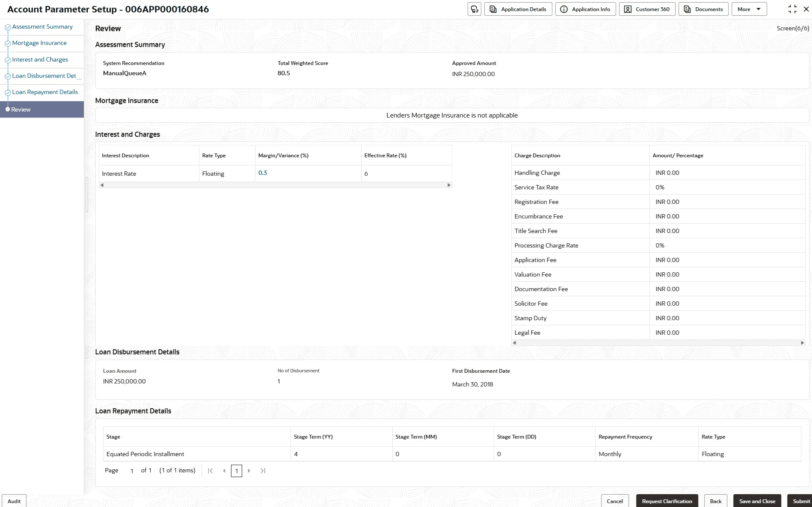Screen dimensions: 812x507
Task: Select the Stamp Duty row
Action: pyautogui.click(x=658, y=318)
